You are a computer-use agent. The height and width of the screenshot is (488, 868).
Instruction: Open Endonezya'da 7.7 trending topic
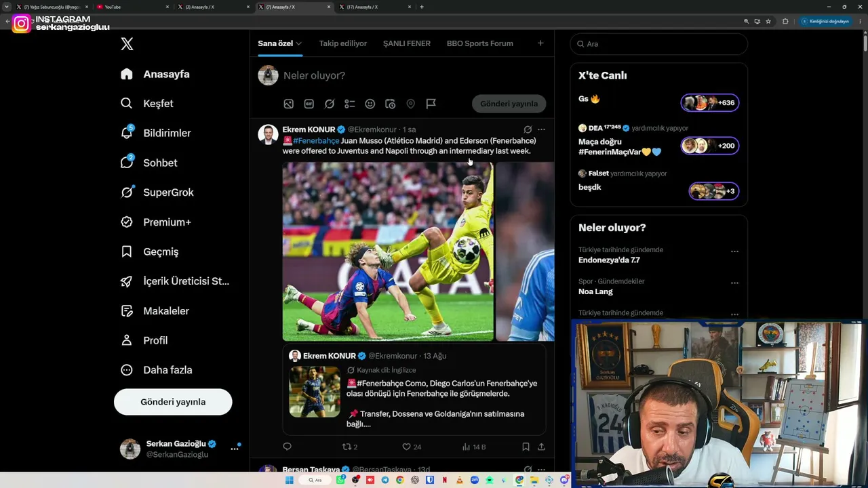(609, 260)
